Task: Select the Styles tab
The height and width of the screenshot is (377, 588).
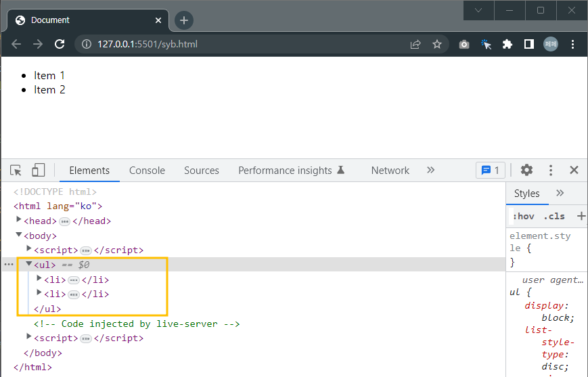Action: click(526, 194)
